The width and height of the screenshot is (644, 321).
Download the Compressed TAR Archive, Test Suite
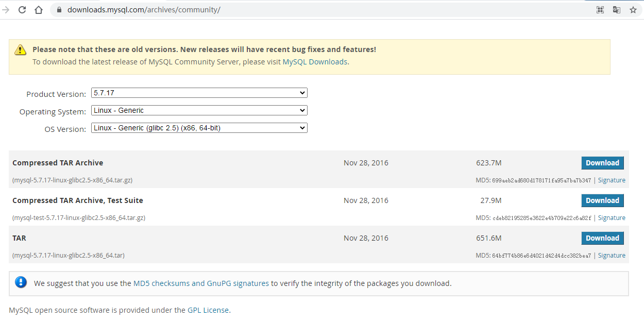[602, 200]
